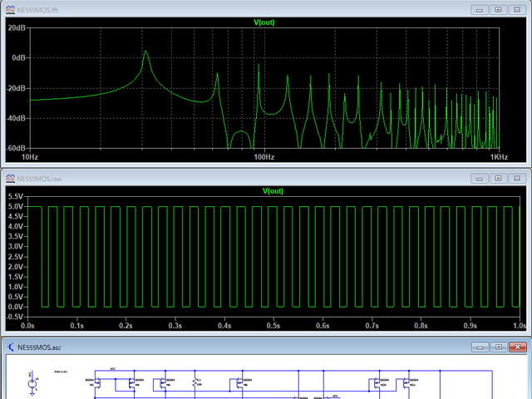Click the -60dB vertical axis label
This screenshot has height=399, width=532.
[16, 148]
